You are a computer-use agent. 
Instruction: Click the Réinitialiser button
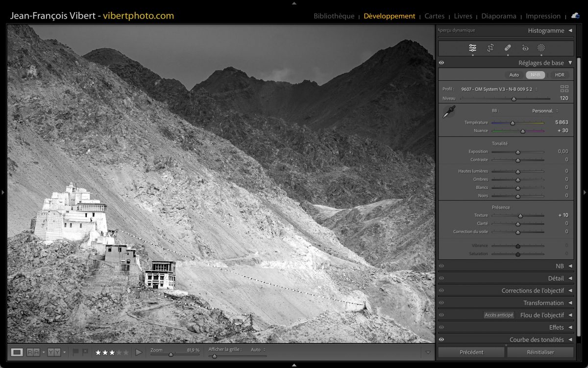click(x=540, y=352)
